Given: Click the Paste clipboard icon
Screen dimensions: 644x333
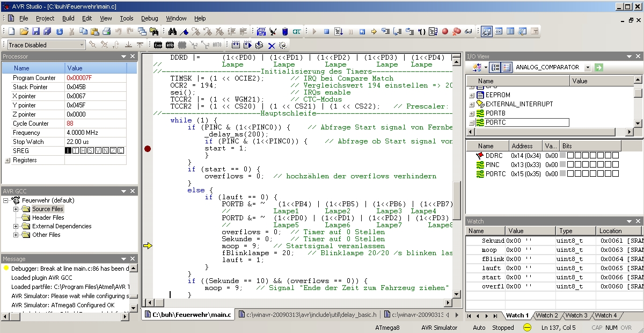Looking at the screenshot, I should (94, 31).
